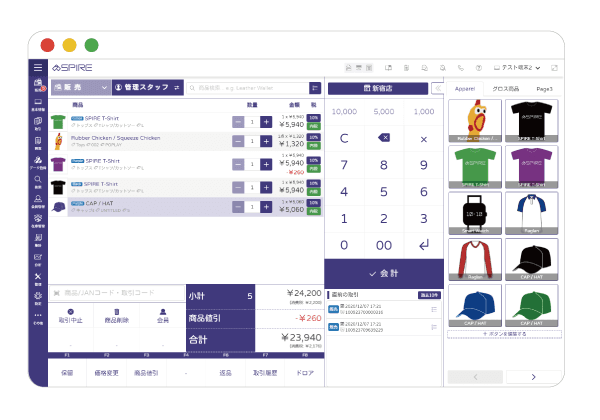Click the 取引中止 cancel transaction icon
Screen dimensions: 600x420
tap(69, 316)
